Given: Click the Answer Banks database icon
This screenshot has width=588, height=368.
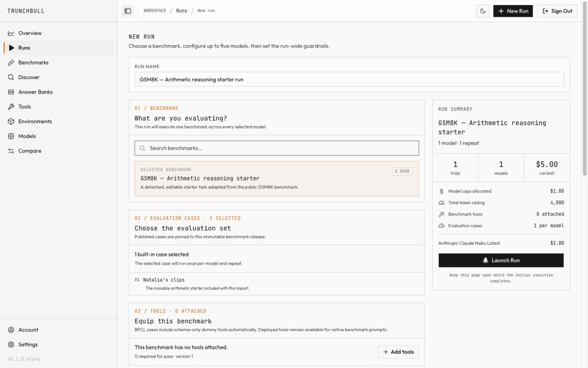Looking at the screenshot, I should click(x=11, y=92).
